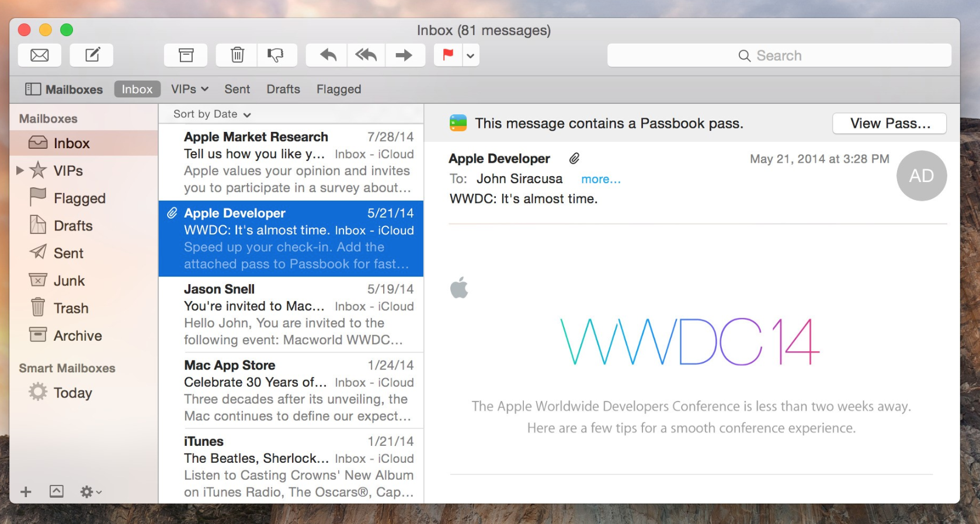
Task: Open the iTunes message from 1/21/14
Action: [291, 466]
